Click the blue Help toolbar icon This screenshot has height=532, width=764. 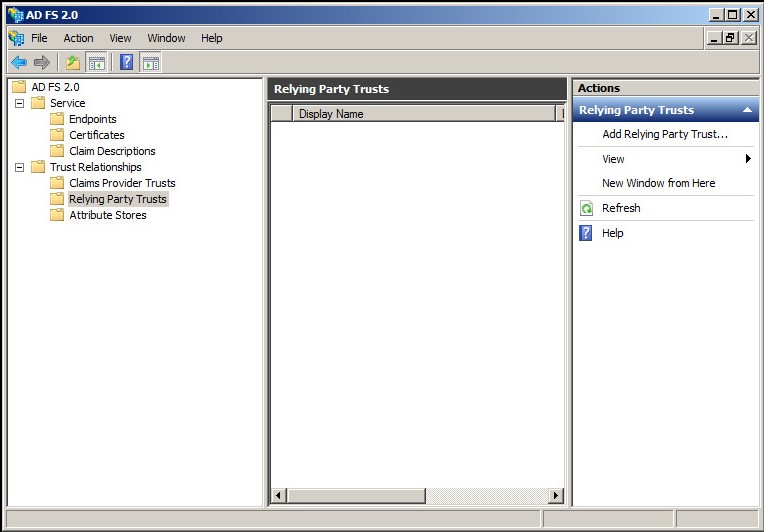pos(127,62)
